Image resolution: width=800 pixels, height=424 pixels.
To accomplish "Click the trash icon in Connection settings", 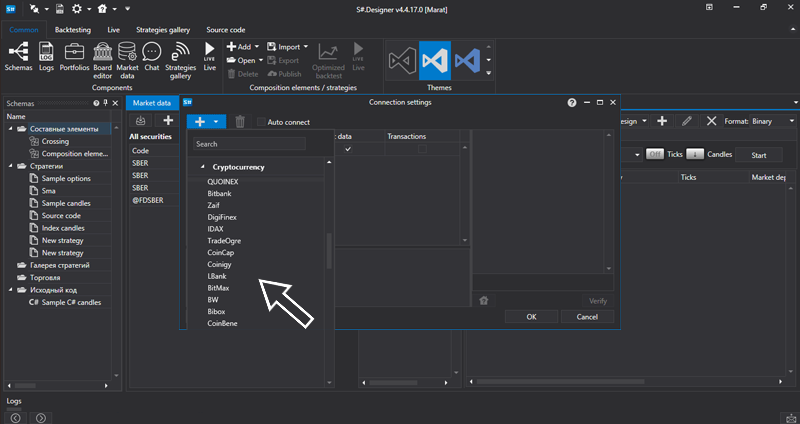I will coord(240,122).
